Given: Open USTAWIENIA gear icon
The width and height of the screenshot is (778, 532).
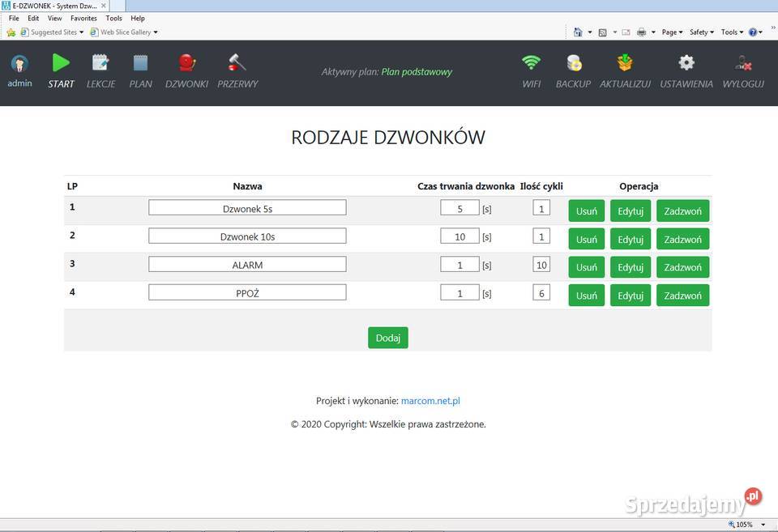Looking at the screenshot, I should point(686,63).
